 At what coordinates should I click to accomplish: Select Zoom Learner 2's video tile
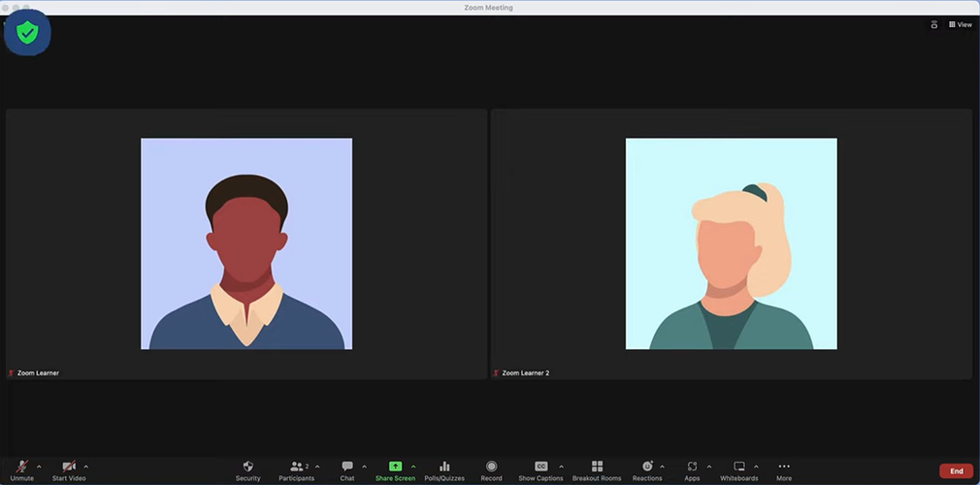[731, 243]
